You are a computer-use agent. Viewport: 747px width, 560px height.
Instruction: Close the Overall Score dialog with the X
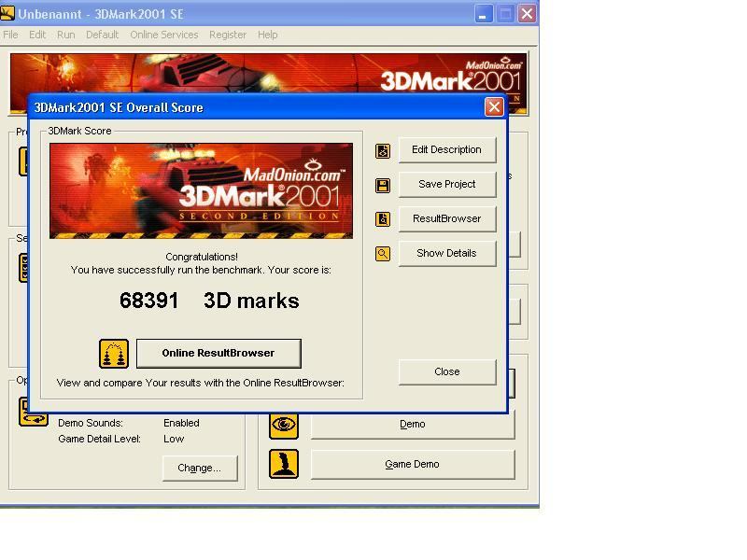tap(494, 106)
